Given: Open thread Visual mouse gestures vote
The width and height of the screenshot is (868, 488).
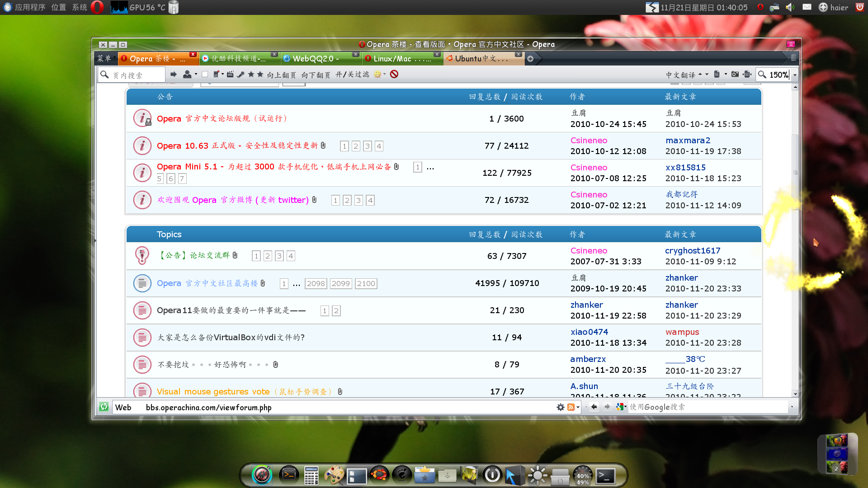Looking at the screenshot, I should (244, 392).
